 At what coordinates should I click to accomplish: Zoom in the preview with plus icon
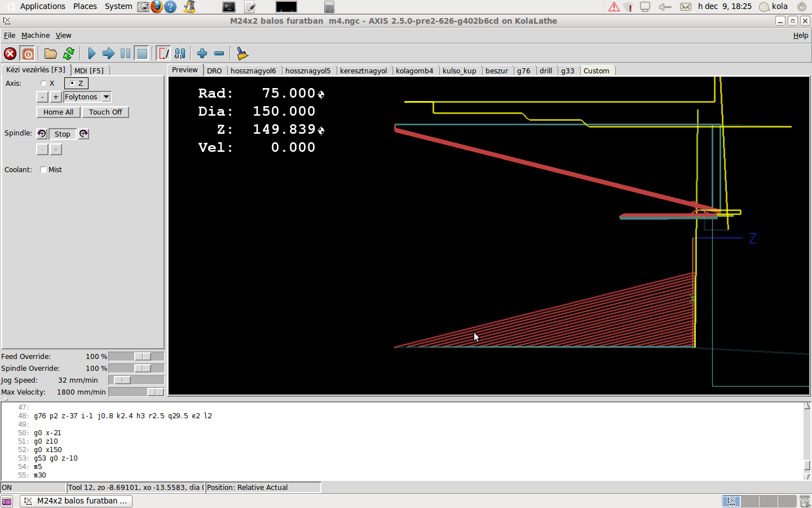tap(202, 54)
